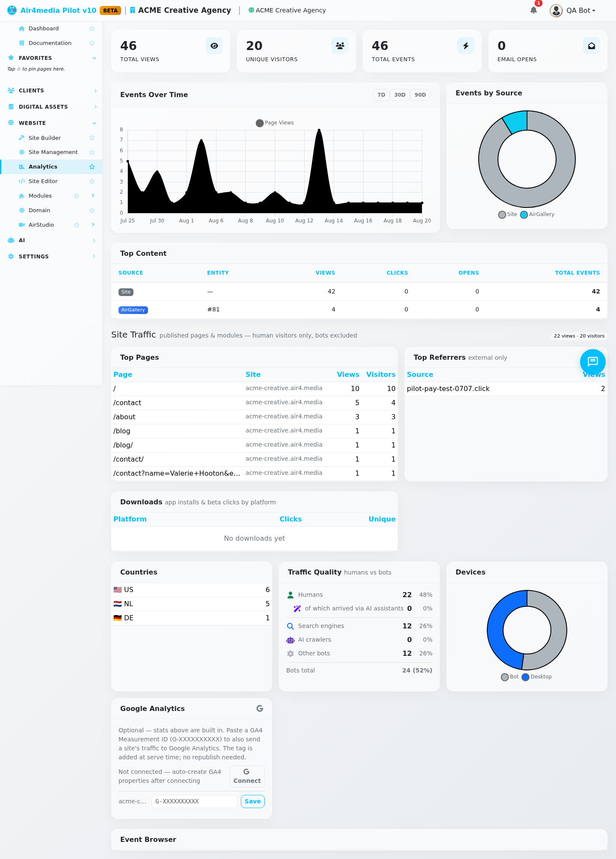
Task: Toggle the favorite star for Domain
Action: pos(92,210)
